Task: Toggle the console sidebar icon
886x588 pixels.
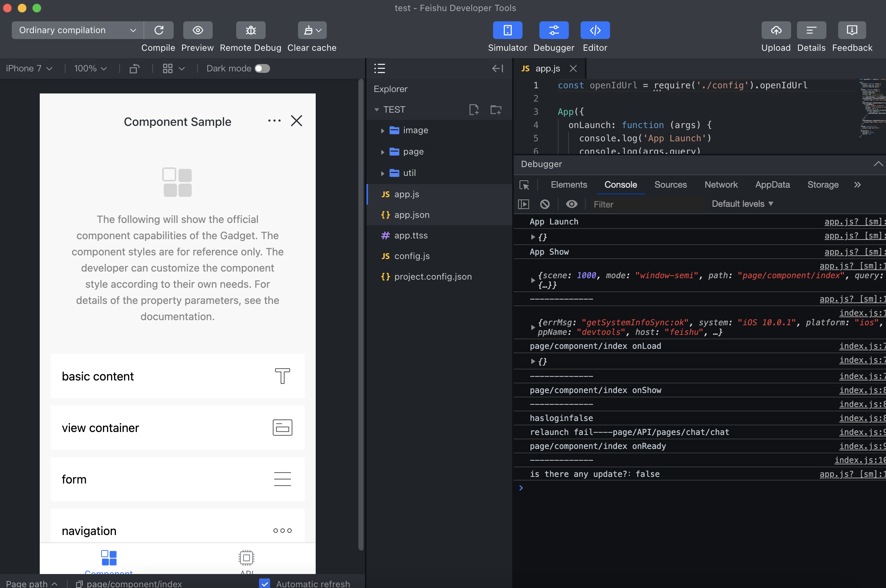Action: pos(524,204)
